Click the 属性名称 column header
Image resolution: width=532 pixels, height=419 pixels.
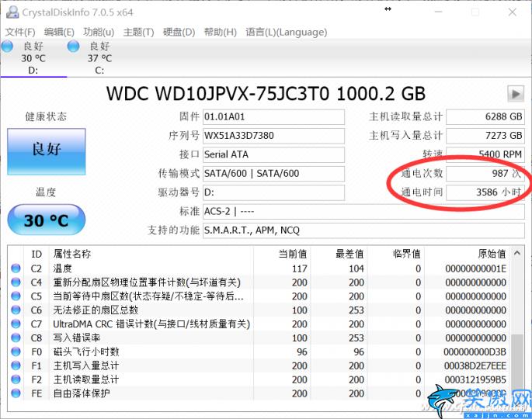click(151, 255)
